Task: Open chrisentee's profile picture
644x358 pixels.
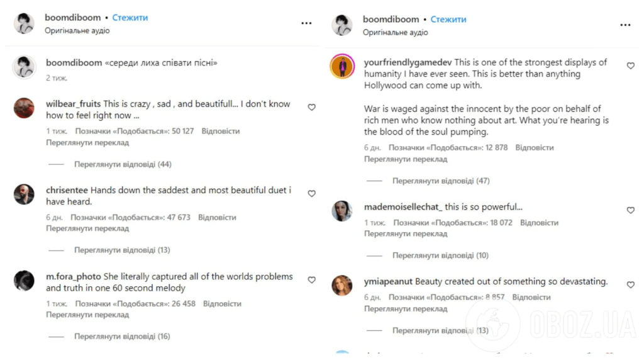Action: point(25,194)
